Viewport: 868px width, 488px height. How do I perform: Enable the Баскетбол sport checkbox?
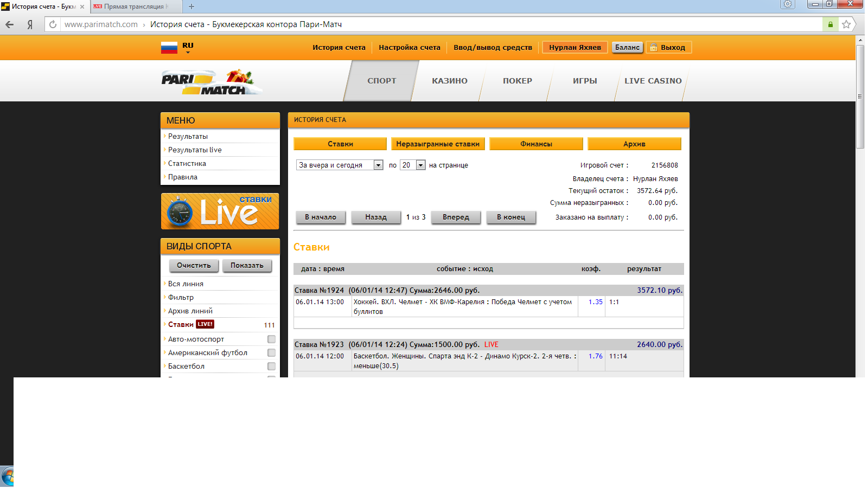coord(271,367)
